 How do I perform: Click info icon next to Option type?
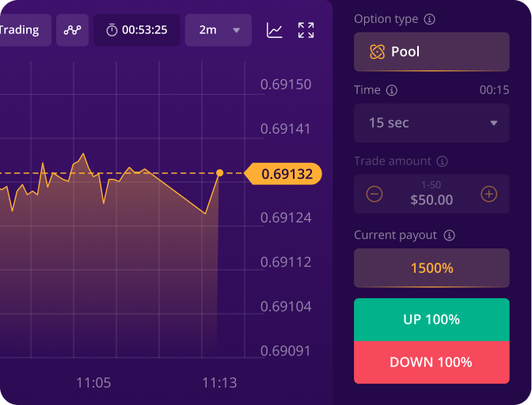(x=430, y=18)
